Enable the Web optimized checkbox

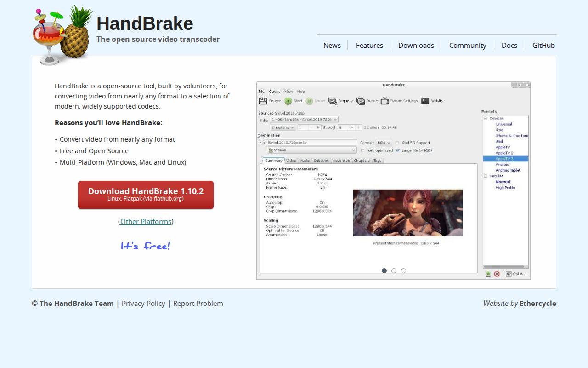coord(362,150)
